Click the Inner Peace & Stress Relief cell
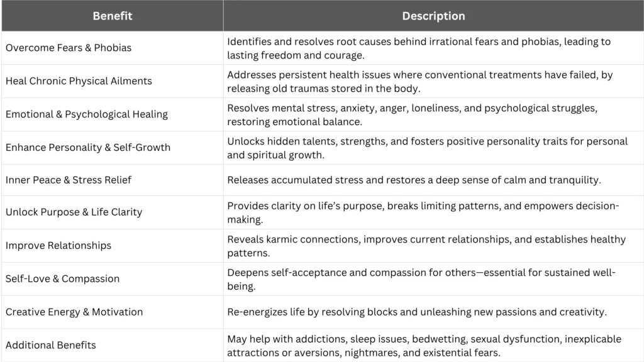The width and height of the screenshot is (644, 362). [69, 180]
